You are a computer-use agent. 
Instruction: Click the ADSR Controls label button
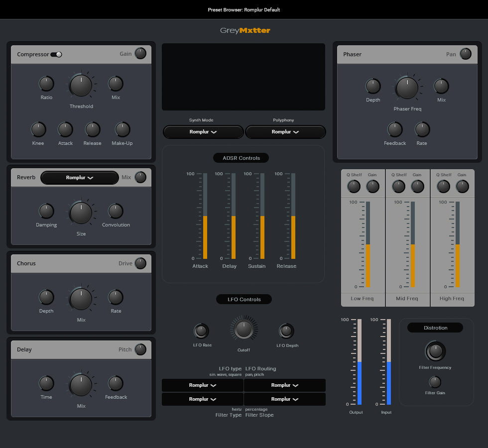(x=241, y=158)
